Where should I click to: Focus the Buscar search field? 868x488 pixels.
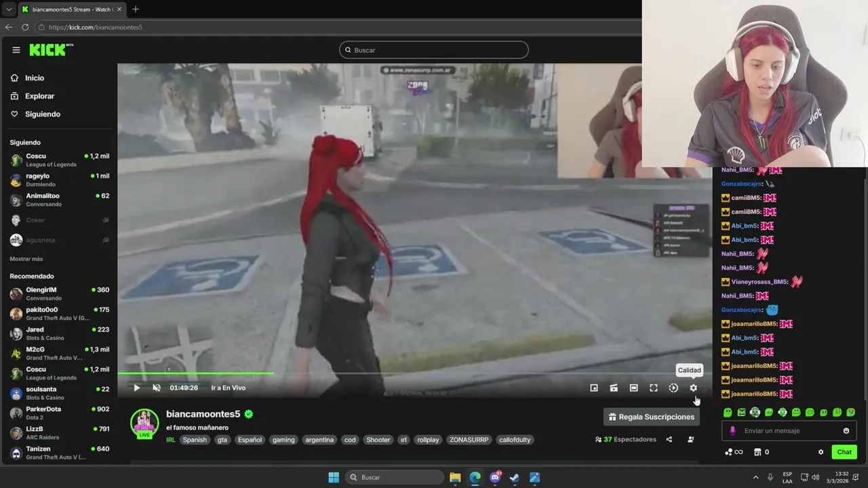point(434,50)
